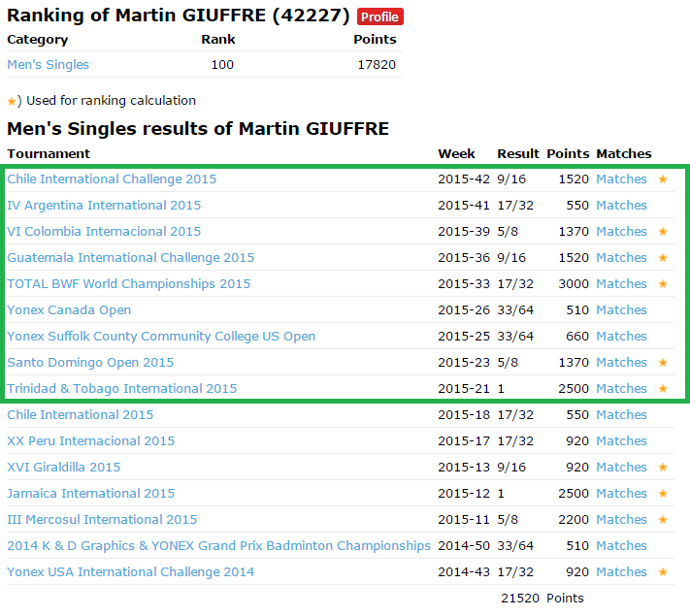690x616 pixels.
Task: Click the star icon in the ranking calculation legend
Action: coord(12,102)
